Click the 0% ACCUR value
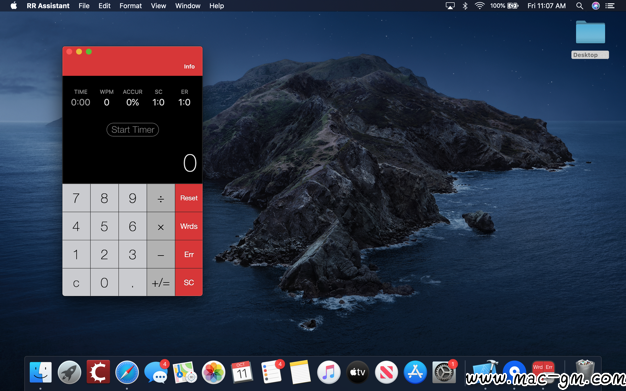Viewport: 626px width, 391px height. point(133,102)
